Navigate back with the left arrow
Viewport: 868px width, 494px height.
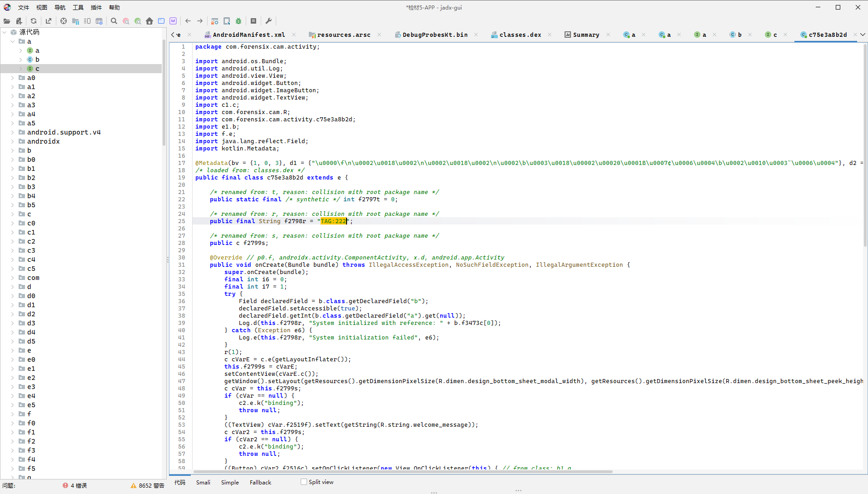[188, 21]
